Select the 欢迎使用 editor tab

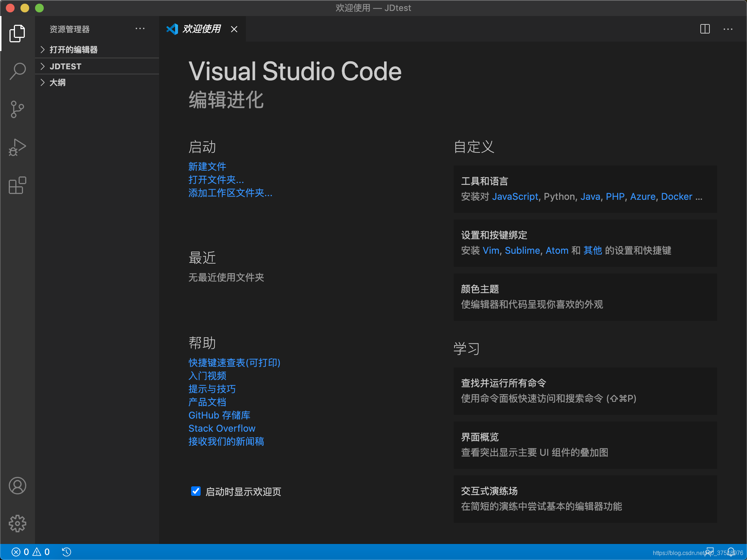201,29
